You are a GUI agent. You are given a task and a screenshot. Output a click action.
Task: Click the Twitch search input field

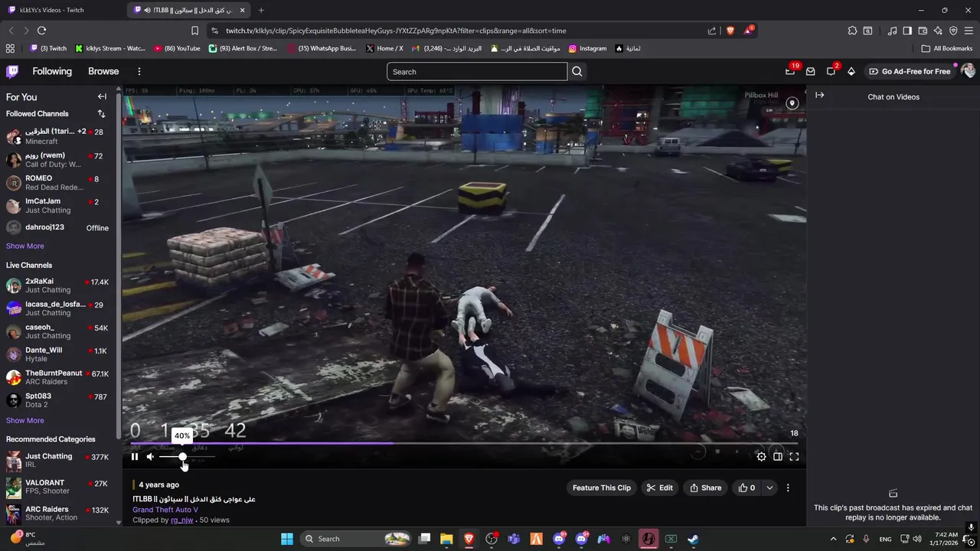pyautogui.click(x=477, y=71)
